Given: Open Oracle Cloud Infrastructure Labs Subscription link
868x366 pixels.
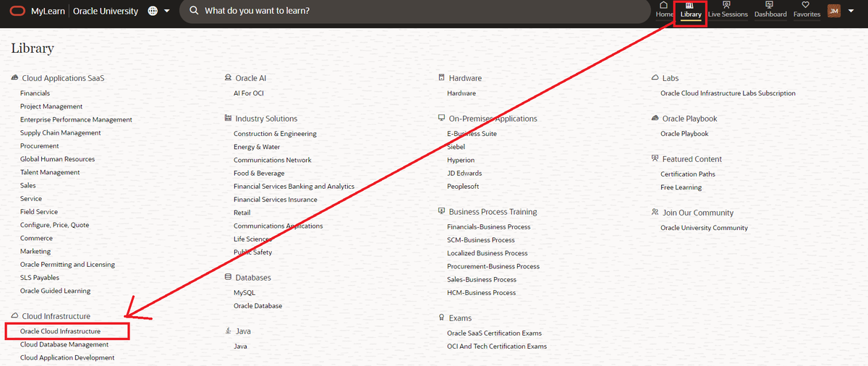Looking at the screenshot, I should tap(728, 93).
